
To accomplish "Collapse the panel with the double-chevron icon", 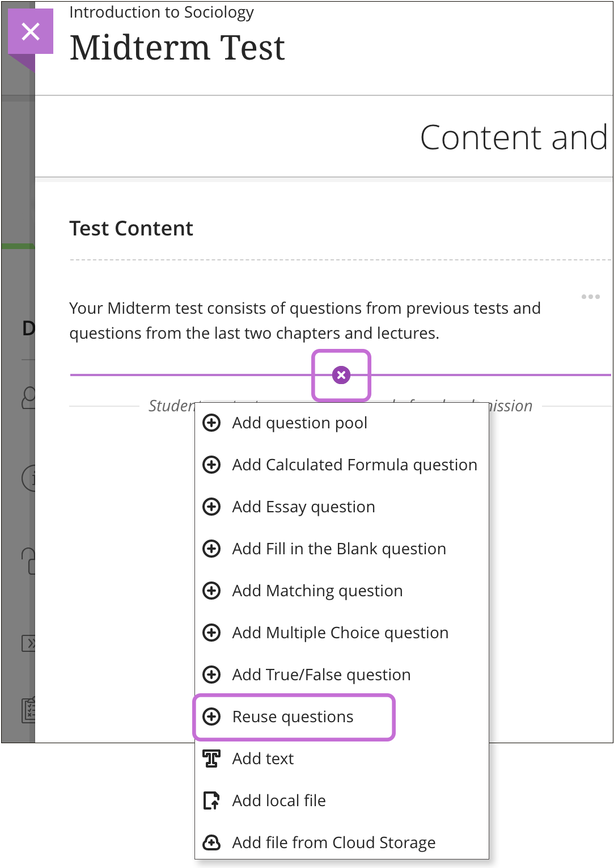I will (31, 644).
